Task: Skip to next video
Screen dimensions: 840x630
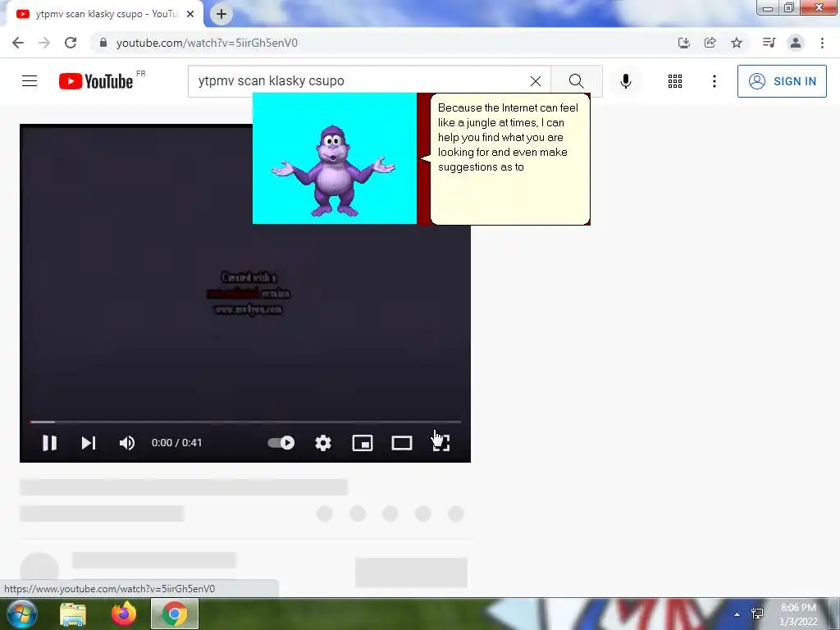Action: [89, 443]
